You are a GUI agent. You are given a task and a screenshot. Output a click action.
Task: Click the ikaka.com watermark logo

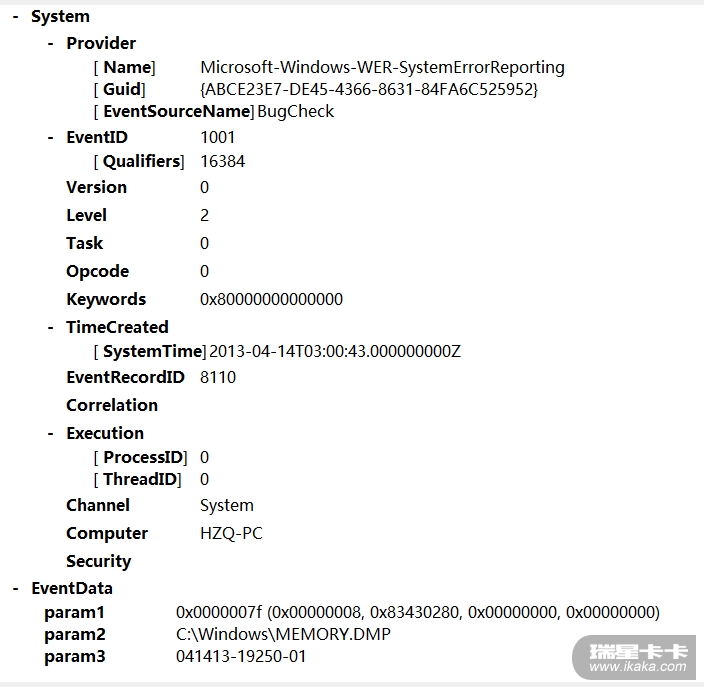638,657
